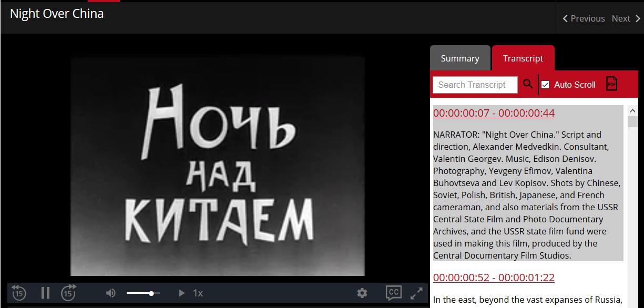Jump to timestamp 00:00:00:07 segment
The width and height of the screenshot is (644, 308).
pos(494,113)
